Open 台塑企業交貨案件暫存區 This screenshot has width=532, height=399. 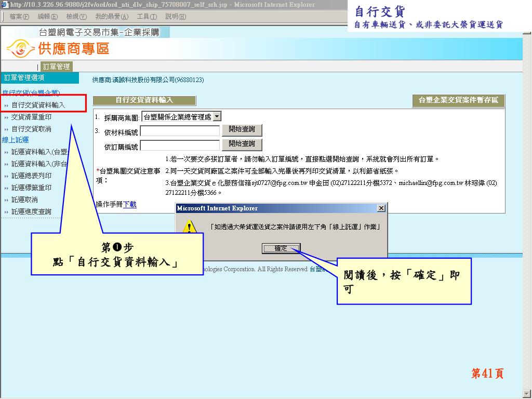click(x=458, y=100)
